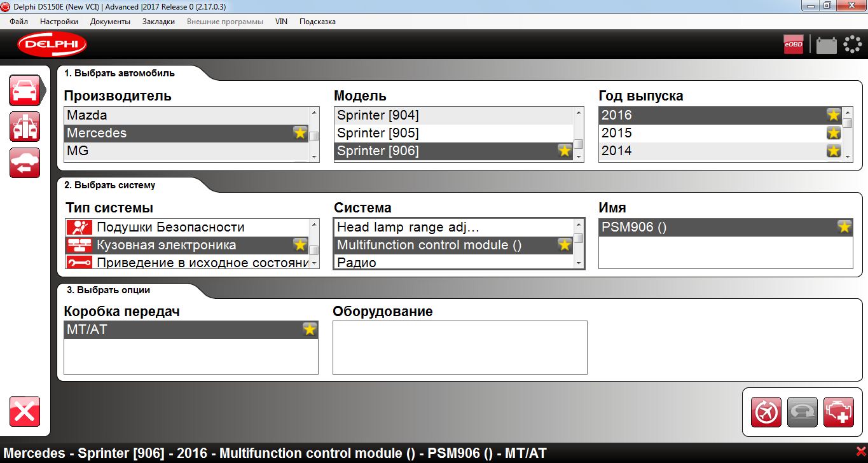Open the Настройки menu
This screenshot has width=868, height=463.
pos(59,22)
